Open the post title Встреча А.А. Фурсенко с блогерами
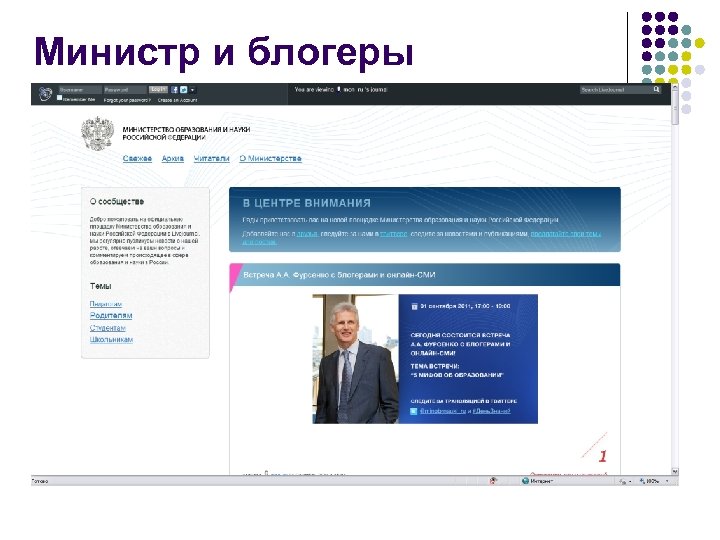The width and height of the screenshot is (720, 540). [x=339, y=275]
